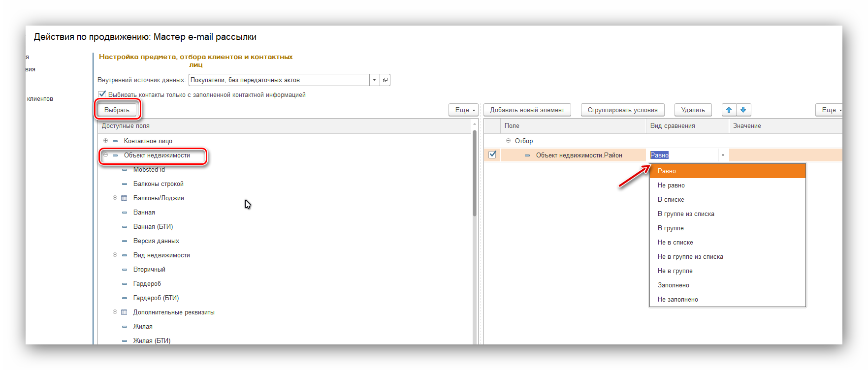Select the Гардероб (БТИ) field
The image size is (868, 370).
click(156, 298)
